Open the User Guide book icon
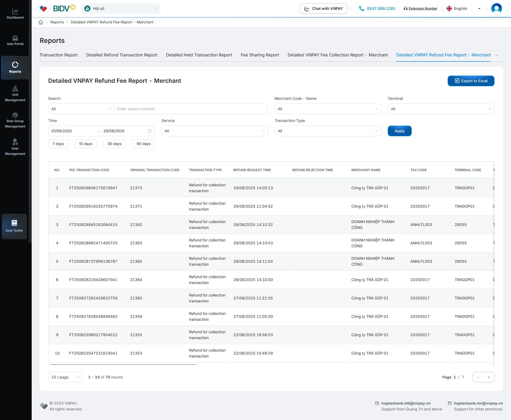This screenshot has width=511, height=420. (14, 223)
